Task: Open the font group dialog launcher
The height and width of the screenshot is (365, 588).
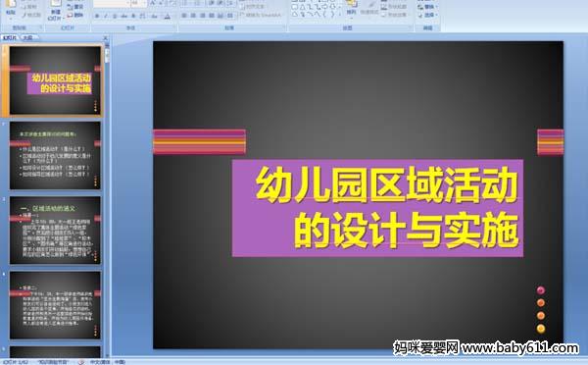Action: pos(174,27)
